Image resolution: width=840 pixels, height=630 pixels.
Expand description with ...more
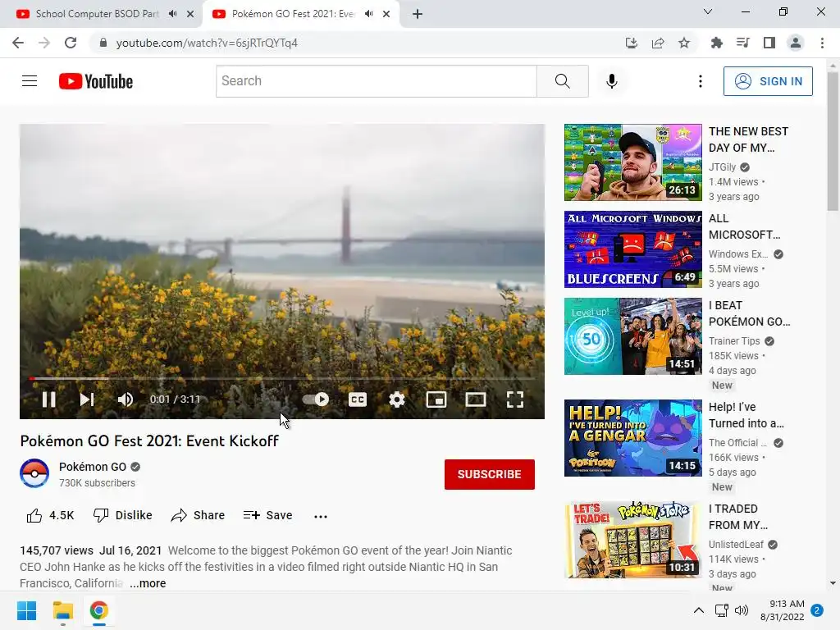(148, 583)
